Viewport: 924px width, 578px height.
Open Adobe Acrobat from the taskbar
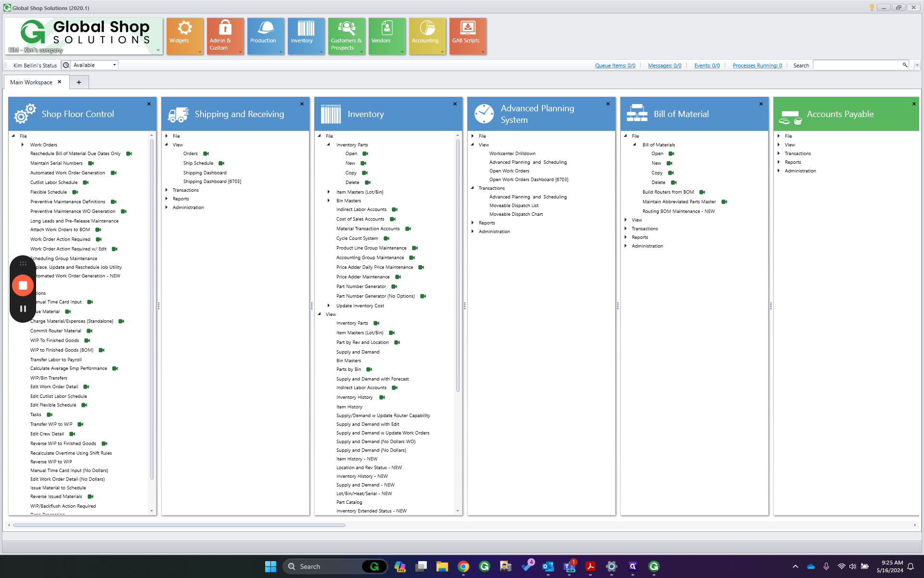point(590,566)
